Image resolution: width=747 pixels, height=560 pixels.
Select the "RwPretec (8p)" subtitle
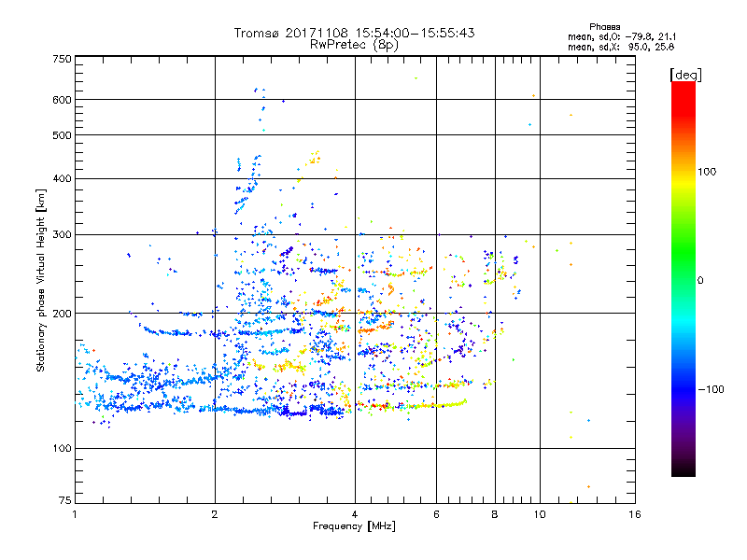pos(354,45)
